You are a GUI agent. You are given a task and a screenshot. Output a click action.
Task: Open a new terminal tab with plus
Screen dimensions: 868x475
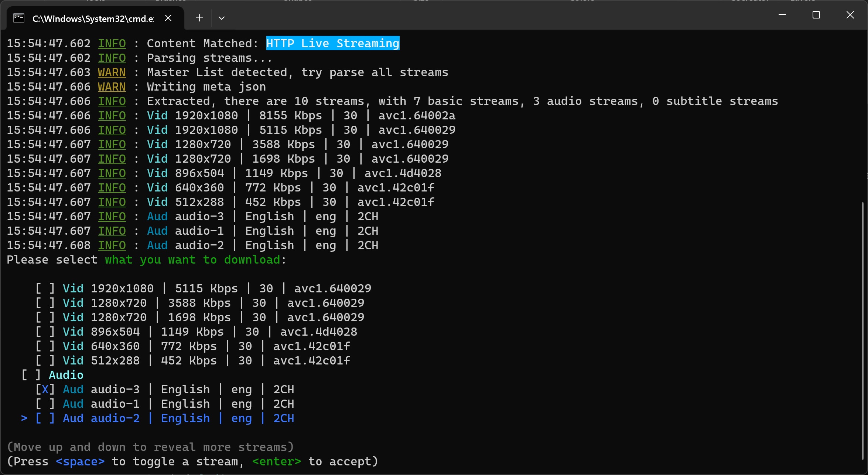click(199, 18)
